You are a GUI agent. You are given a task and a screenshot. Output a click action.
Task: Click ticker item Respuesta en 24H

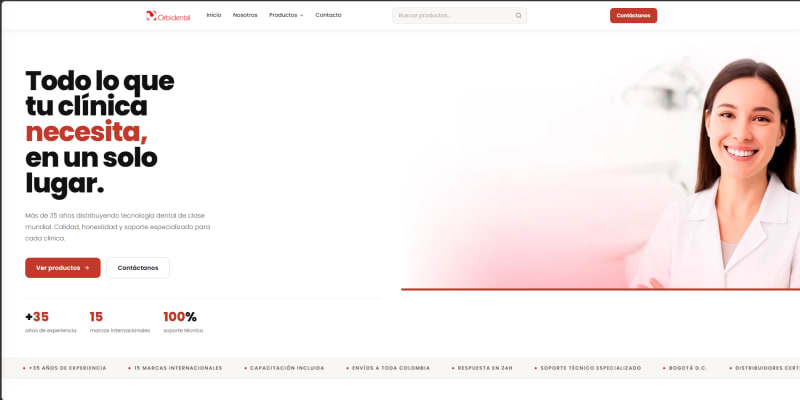pyautogui.click(x=482, y=368)
